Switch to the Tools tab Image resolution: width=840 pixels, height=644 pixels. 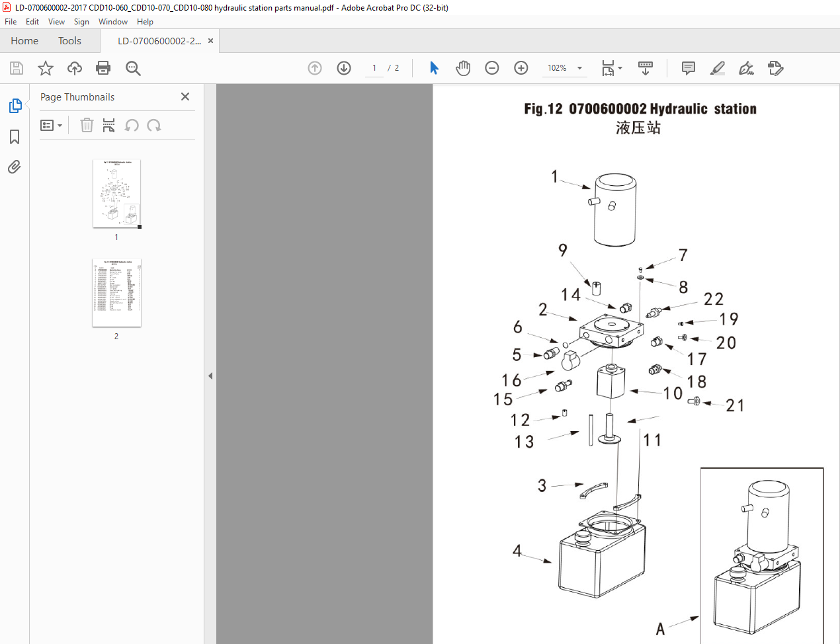[69, 41]
